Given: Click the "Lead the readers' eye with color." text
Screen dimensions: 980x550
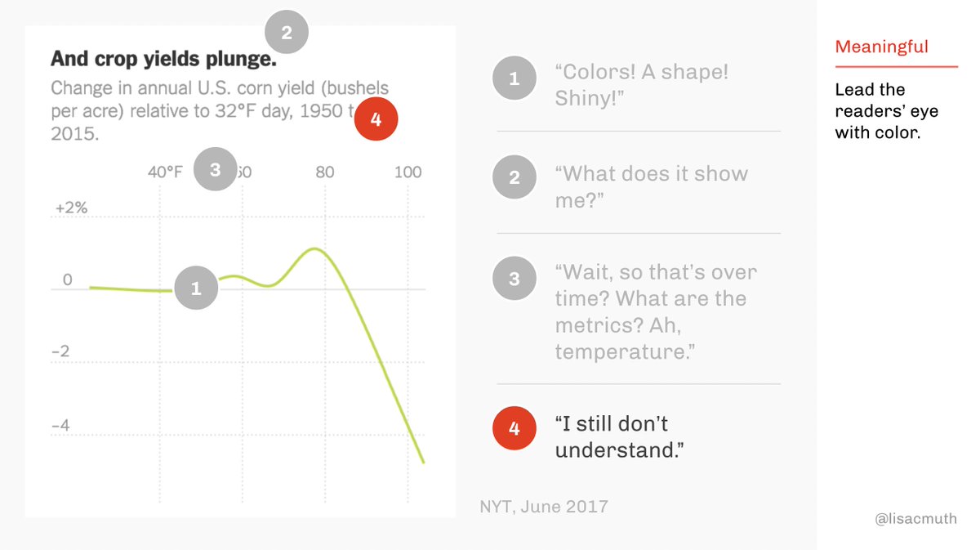Looking at the screenshot, I should [877, 110].
